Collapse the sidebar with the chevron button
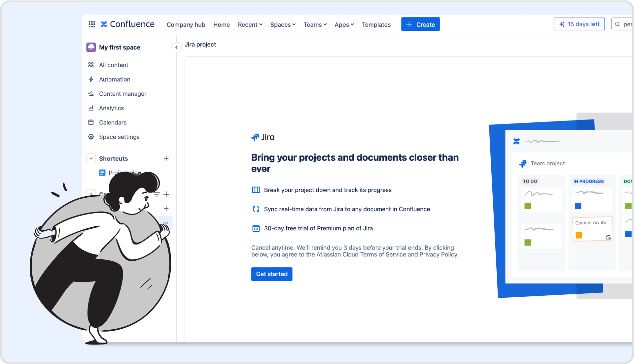This screenshot has height=364, width=634. 176,48
